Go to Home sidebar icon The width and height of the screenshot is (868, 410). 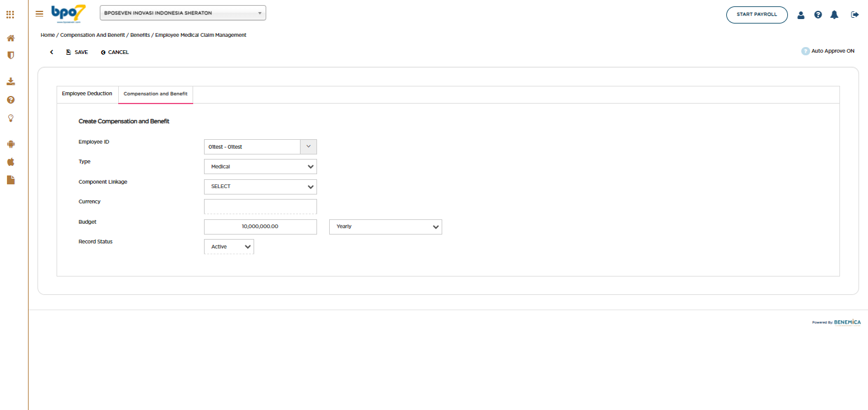11,38
